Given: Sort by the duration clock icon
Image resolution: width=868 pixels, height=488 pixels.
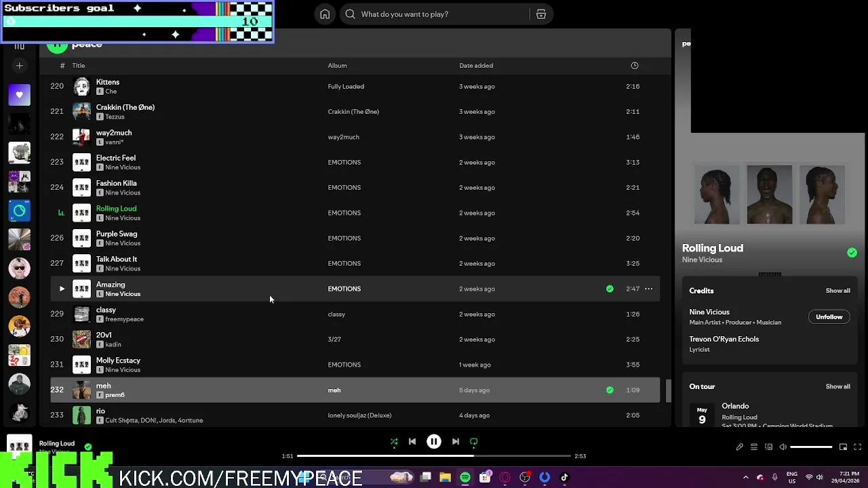Looking at the screenshot, I should 635,66.
